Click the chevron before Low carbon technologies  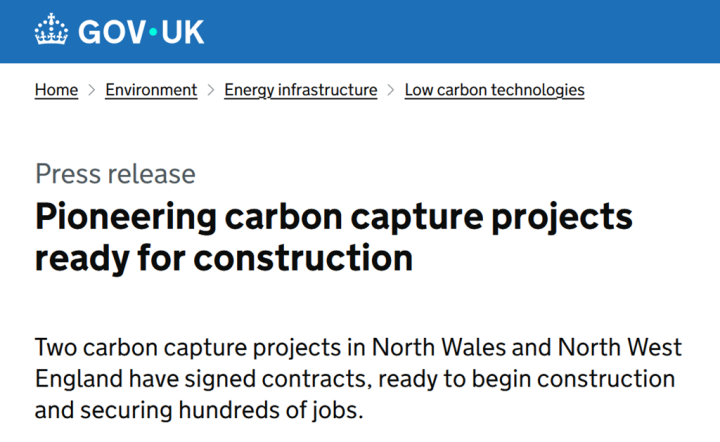391,90
